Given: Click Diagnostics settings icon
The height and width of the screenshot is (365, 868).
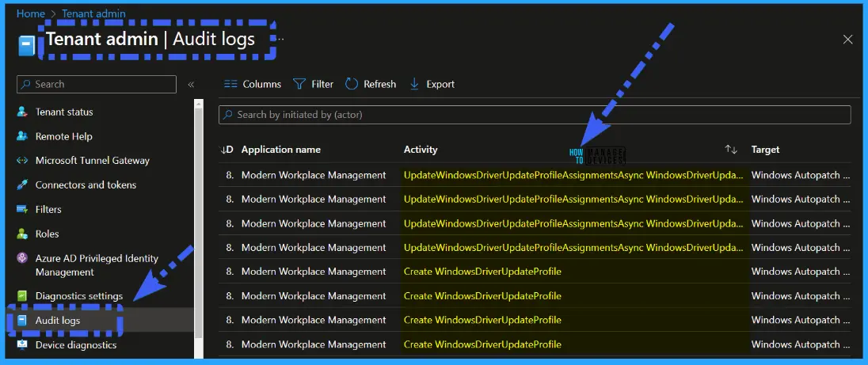Looking at the screenshot, I should click(x=22, y=296).
